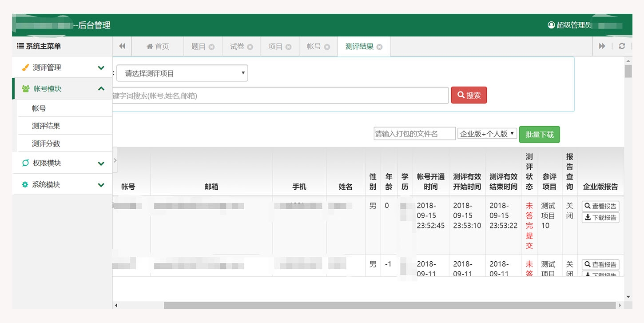Click the green 批量下载 button
This screenshot has width=644, height=323.
(539, 134)
